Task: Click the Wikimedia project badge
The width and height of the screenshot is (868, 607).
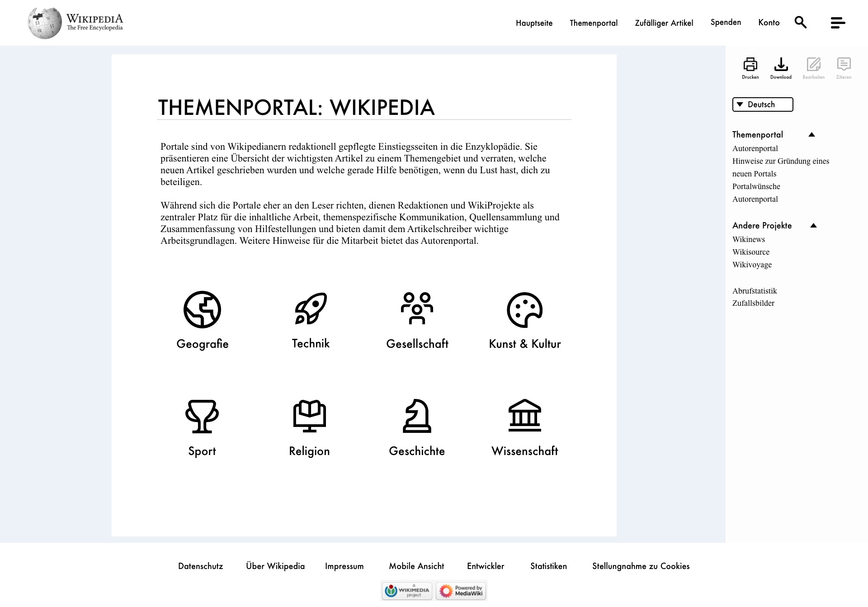Action: pos(407,591)
